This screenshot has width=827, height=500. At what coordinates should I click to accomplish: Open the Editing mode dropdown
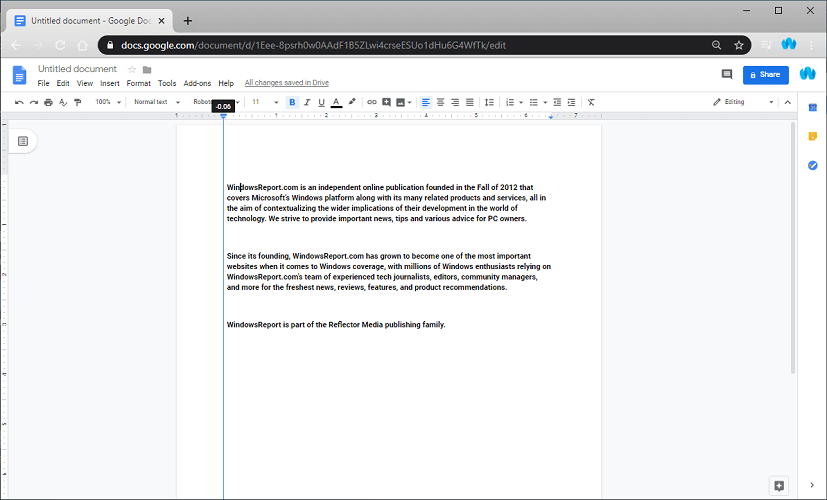[x=743, y=102]
